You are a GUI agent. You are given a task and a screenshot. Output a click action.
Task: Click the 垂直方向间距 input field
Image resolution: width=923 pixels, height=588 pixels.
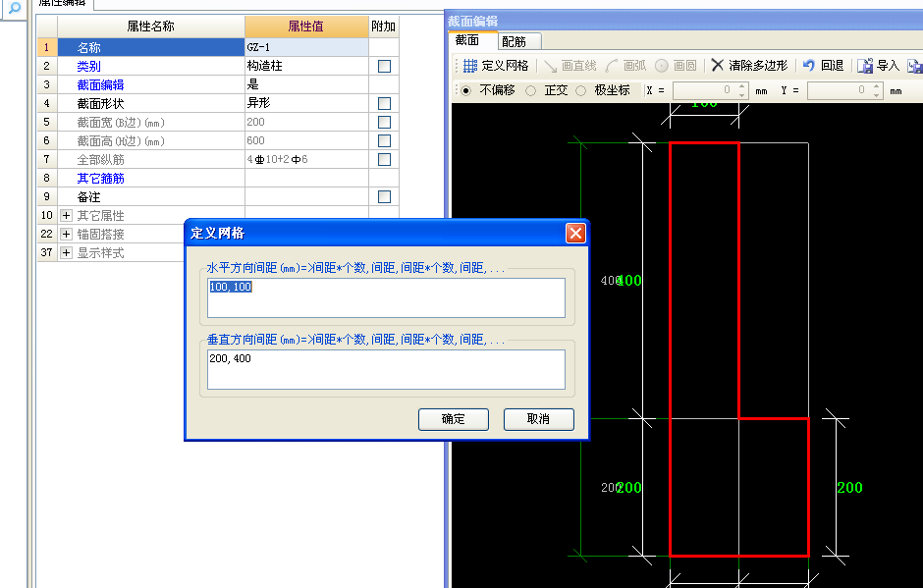[x=386, y=370]
